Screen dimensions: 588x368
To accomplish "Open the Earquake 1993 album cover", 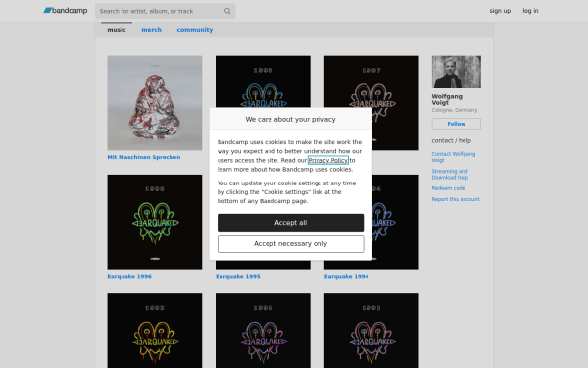I will (155, 331).
